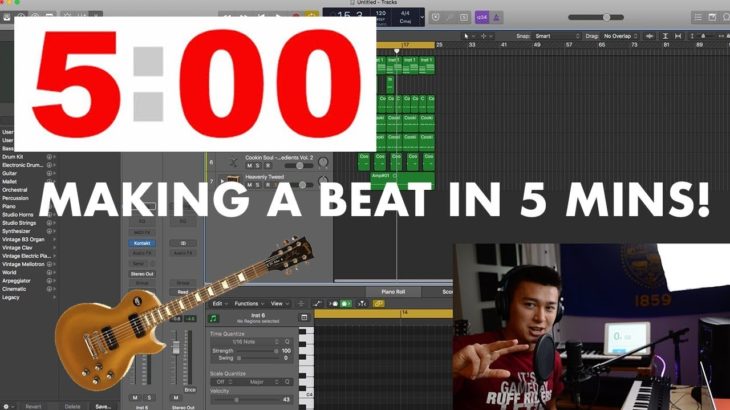
Task: Click the solo S icon in control bar
Action: pos(464,17)
